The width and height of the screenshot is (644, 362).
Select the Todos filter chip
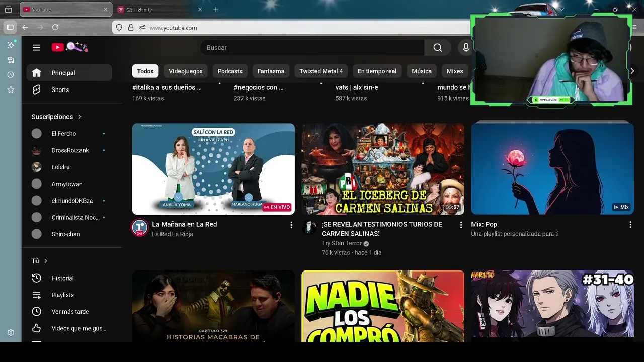click(x=145, y=71)
